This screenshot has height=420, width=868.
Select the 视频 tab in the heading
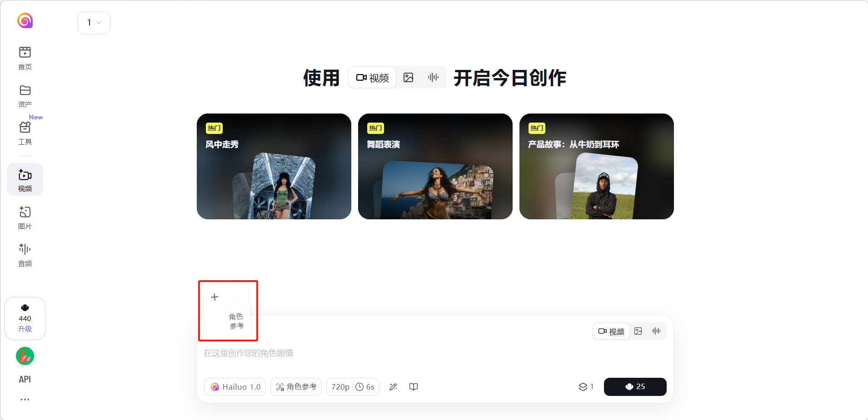[x=373, y=78]
